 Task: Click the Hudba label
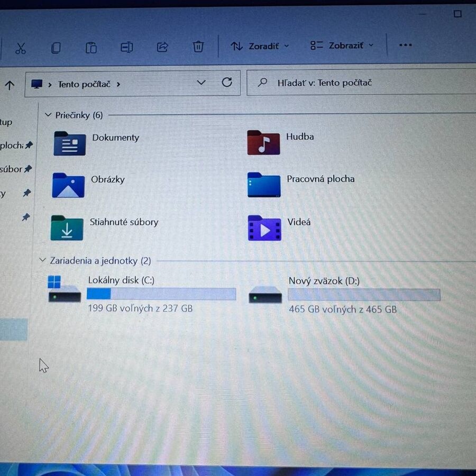click(300, 136)
